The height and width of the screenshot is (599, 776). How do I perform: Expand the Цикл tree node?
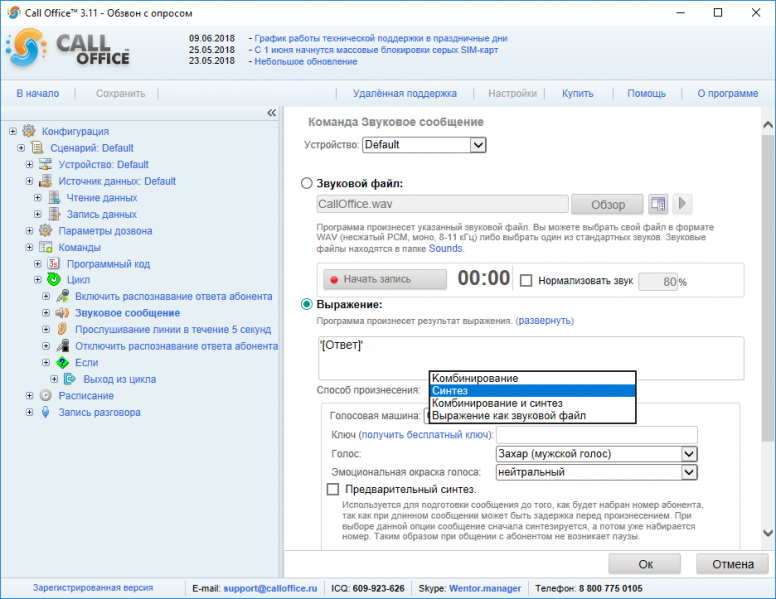point(38,280)
